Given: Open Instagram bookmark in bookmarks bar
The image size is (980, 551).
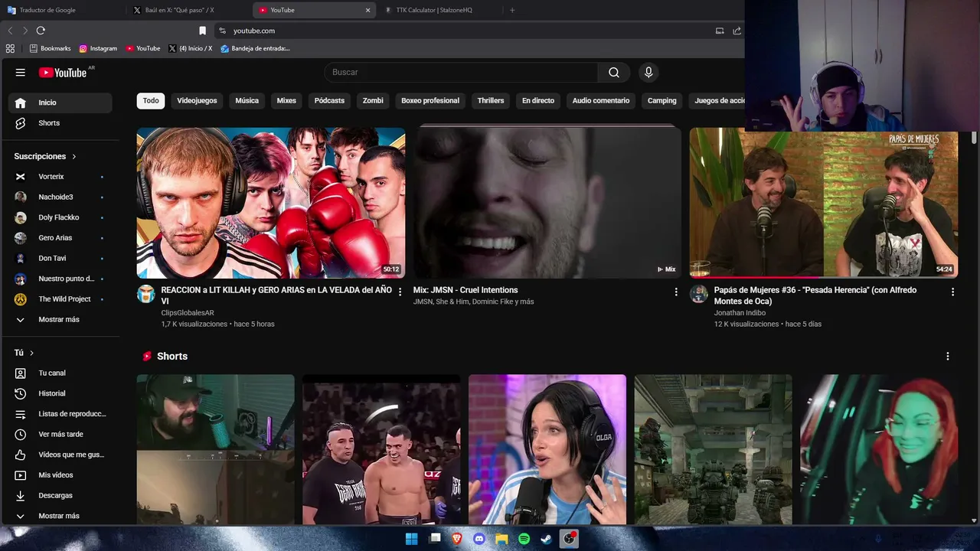Looking at the screenshot, I should tap(98, 48).
